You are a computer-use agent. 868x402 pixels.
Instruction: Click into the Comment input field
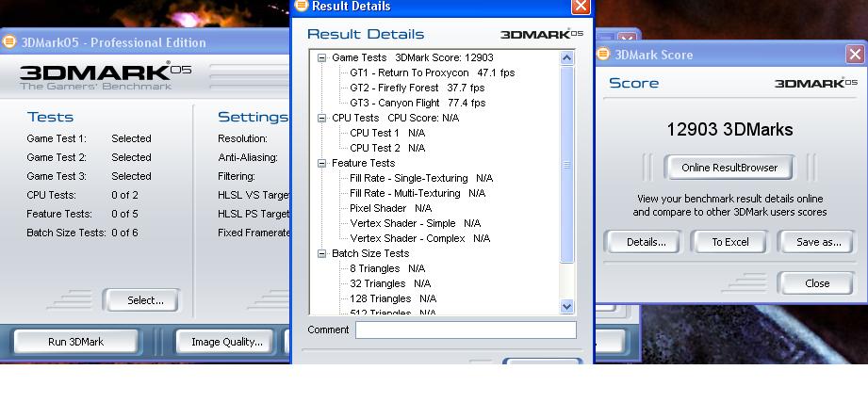click(x=466, y=330)
